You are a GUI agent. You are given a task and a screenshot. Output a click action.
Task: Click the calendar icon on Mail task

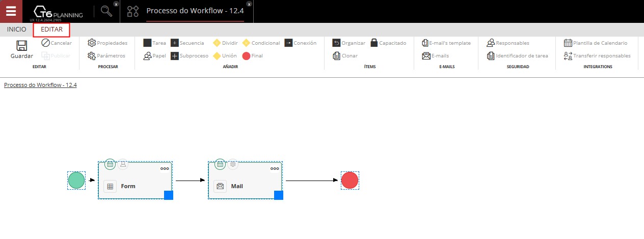coord(220,164)
